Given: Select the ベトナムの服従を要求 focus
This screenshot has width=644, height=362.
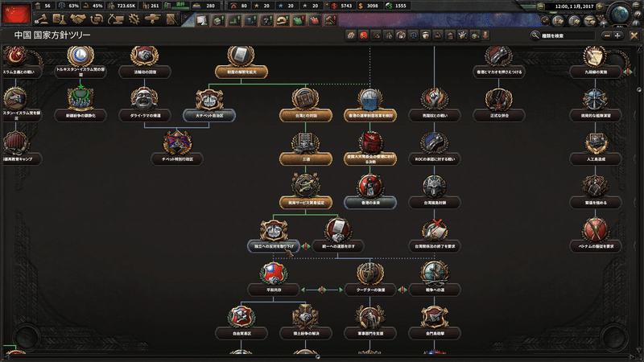Looking at the screenshot, I should pos(596,236).
